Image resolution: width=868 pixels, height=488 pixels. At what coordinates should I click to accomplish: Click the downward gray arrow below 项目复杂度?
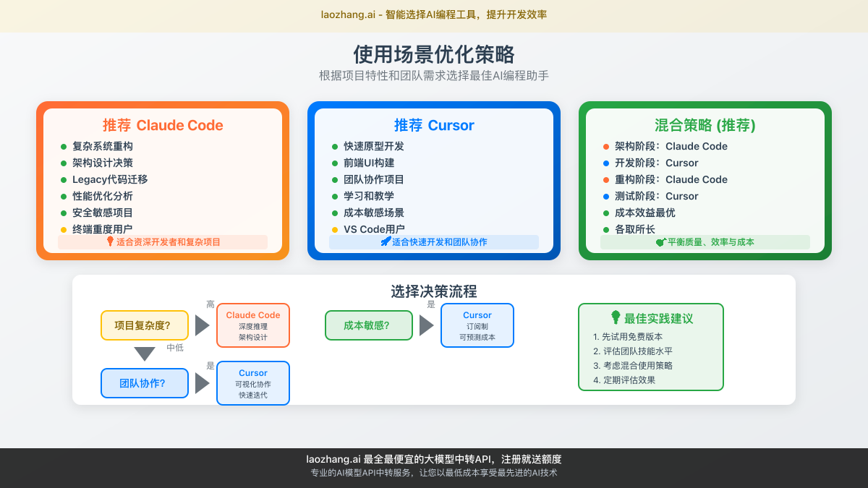[x=145, y=354]
